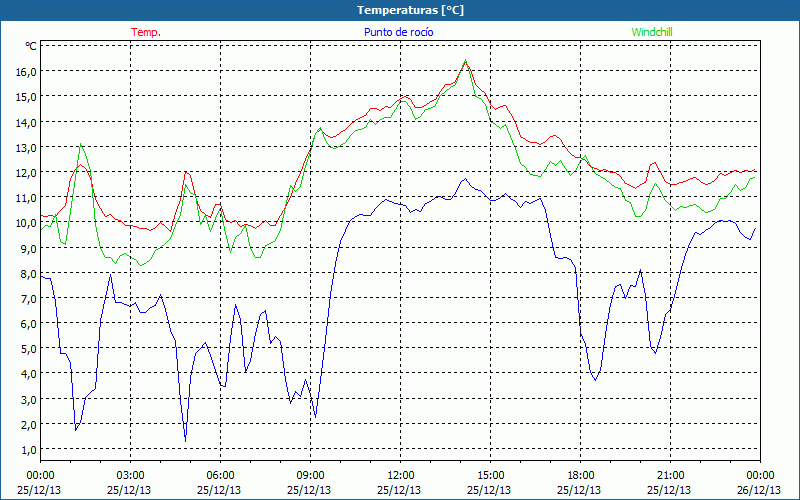
Task: Click the 13,0 y-axis value
Action: click(27, 147)
